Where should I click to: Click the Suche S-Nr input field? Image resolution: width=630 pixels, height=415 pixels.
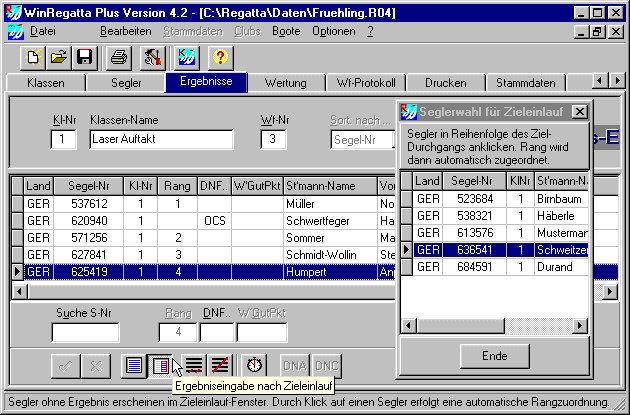pos(84,332)
